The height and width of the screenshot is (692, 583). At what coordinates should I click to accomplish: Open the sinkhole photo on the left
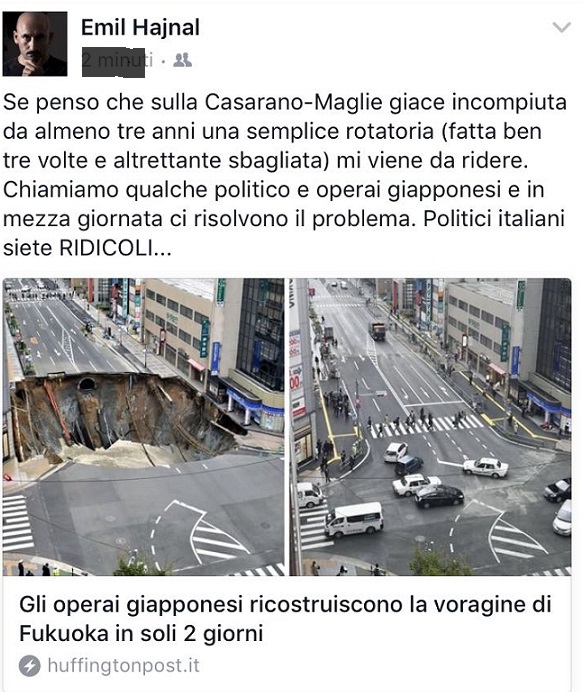[x=143, y=426]
